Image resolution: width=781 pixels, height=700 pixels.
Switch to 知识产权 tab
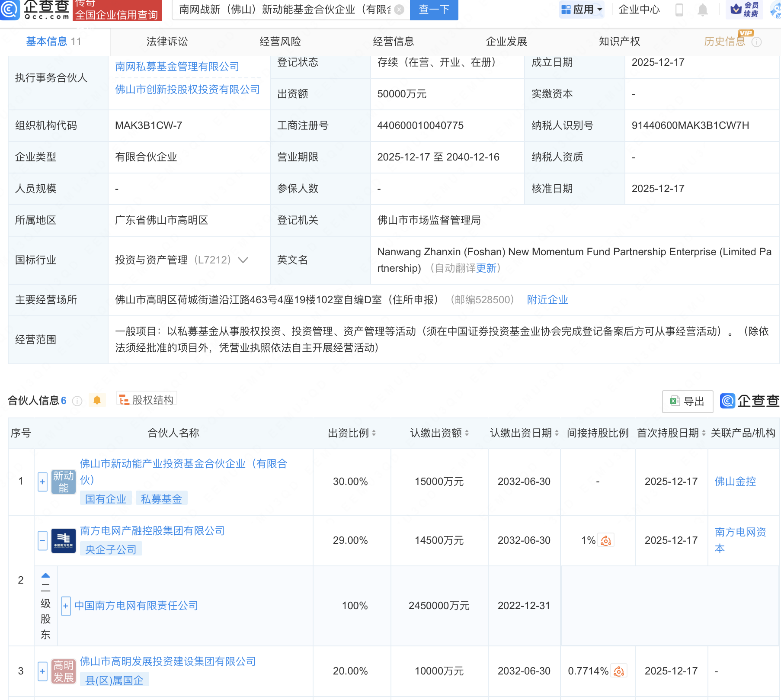[619, 42]
